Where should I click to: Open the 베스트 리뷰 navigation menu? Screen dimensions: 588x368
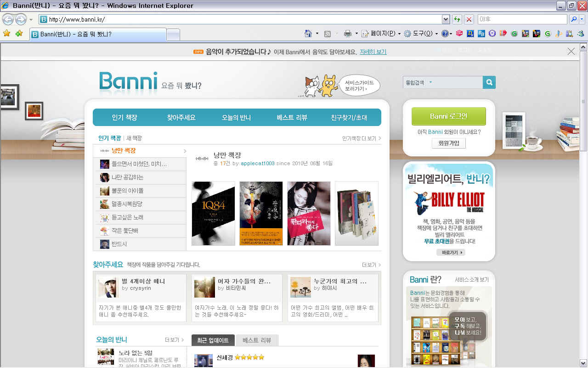tap(292, 117)
